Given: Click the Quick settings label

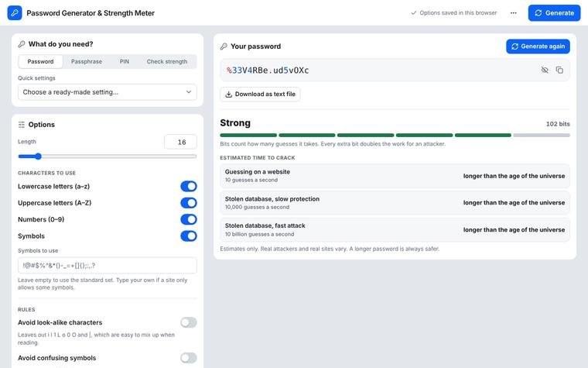Looking at the screenshot, I should tap(36, 78).
